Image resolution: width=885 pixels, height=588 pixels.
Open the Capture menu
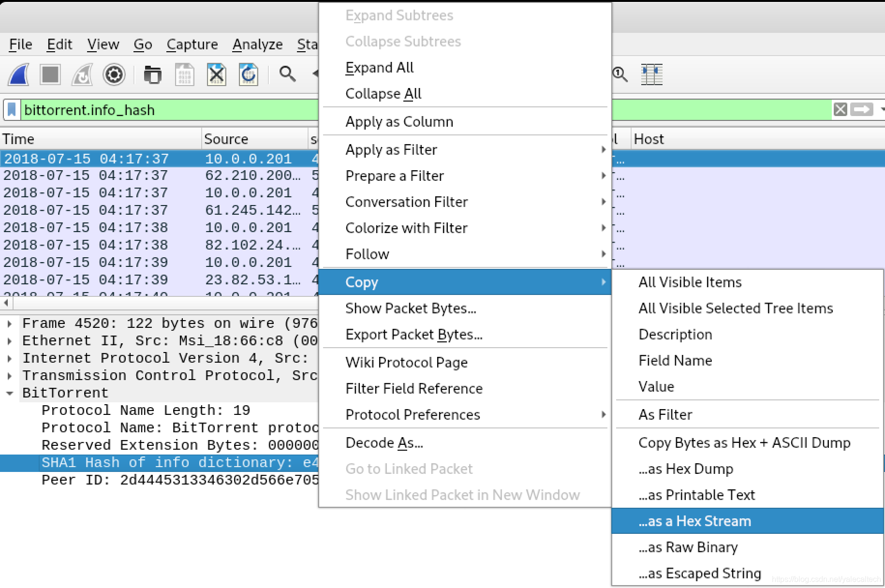tap(192, 44)
